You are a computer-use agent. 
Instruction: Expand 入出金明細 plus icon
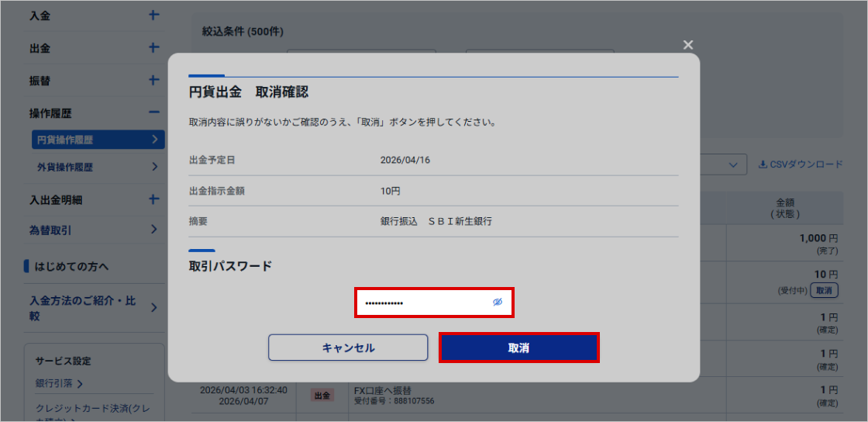coord(153,199)
